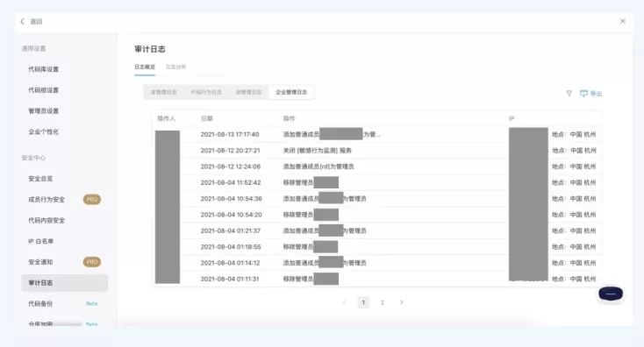The image size is (644, 347).
Task: Switch to the 日志分析 tab
Action: click(175, 67)
